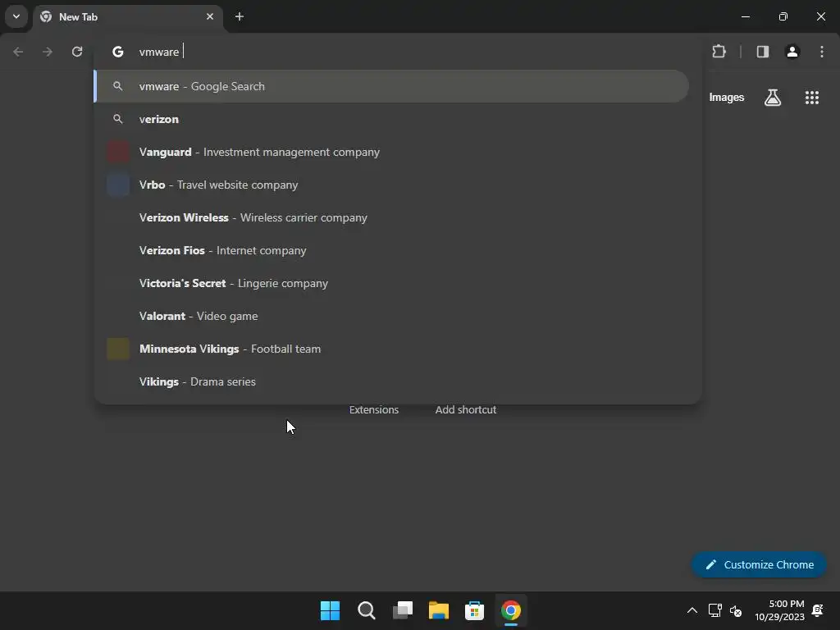Click the Customize Chrome button

[759, 564]
